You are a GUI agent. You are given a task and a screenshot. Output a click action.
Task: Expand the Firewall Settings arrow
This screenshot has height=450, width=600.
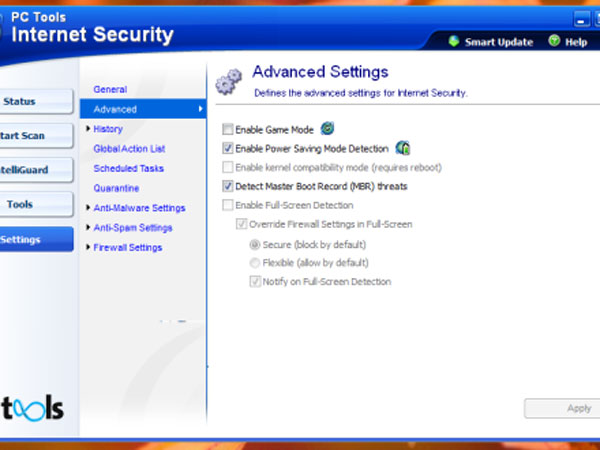88,247
